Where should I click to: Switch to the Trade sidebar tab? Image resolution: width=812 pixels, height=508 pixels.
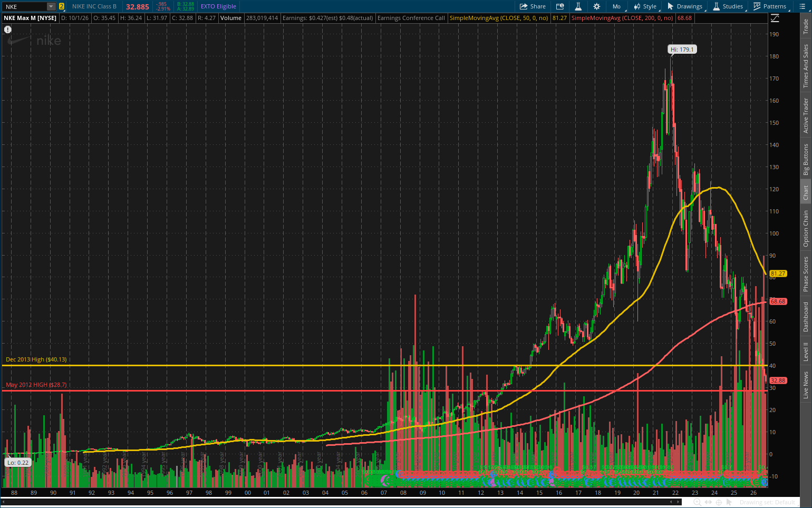806,26
